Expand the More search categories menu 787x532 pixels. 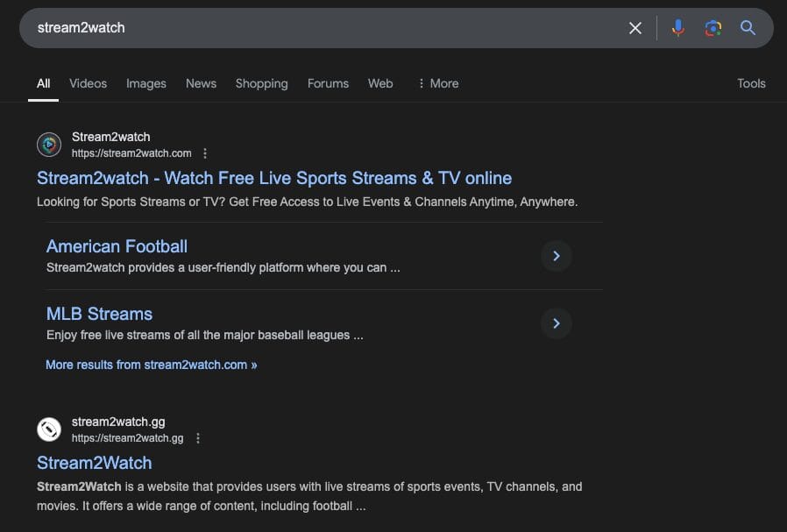pyautogui.click(x=437, y=83)
